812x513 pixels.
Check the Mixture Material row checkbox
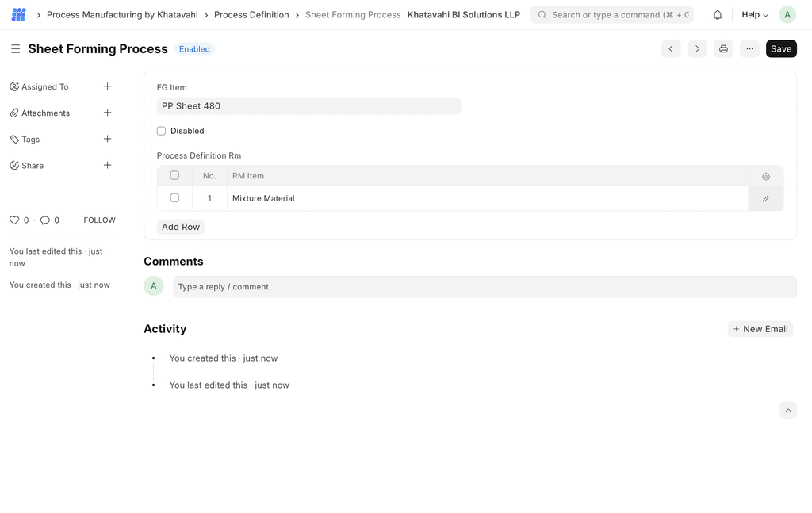(174, 198)
